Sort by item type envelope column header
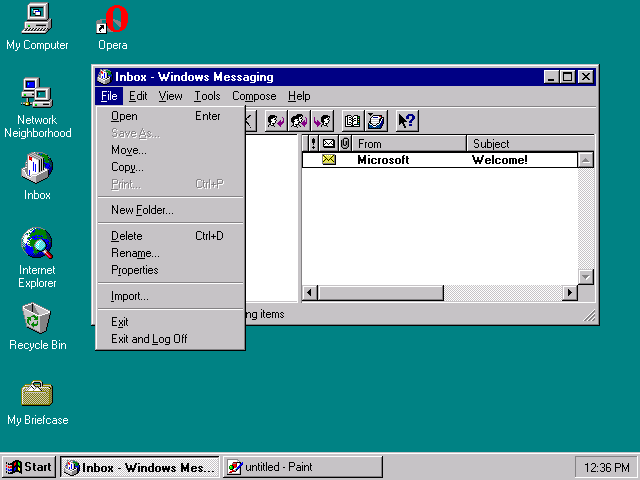The image size is (640, 480). coord(329,143)
